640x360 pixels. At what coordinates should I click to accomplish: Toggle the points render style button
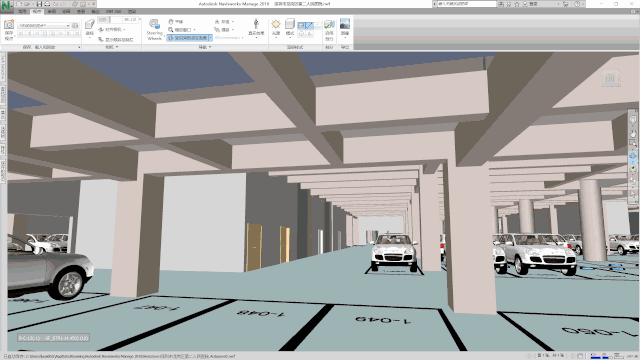[x=318, y=26]
